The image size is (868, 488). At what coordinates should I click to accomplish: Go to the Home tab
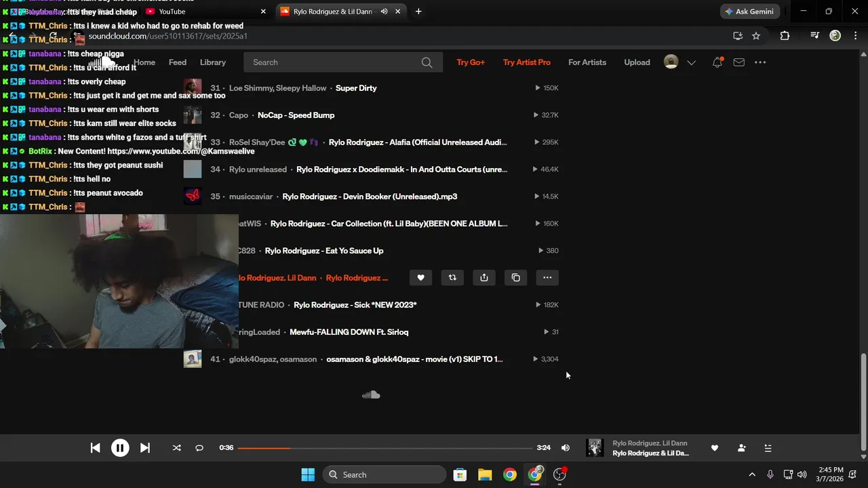click(x=144, y=62)
